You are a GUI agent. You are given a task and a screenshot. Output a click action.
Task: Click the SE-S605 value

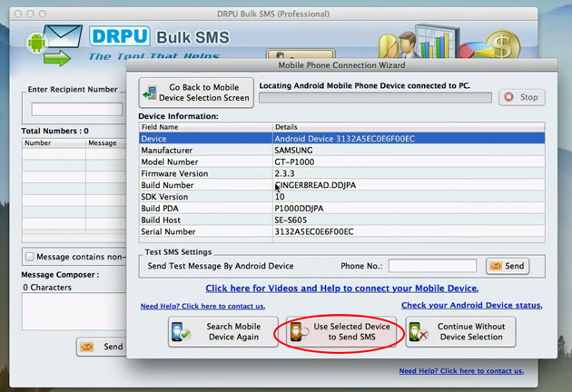coord(291,220)
